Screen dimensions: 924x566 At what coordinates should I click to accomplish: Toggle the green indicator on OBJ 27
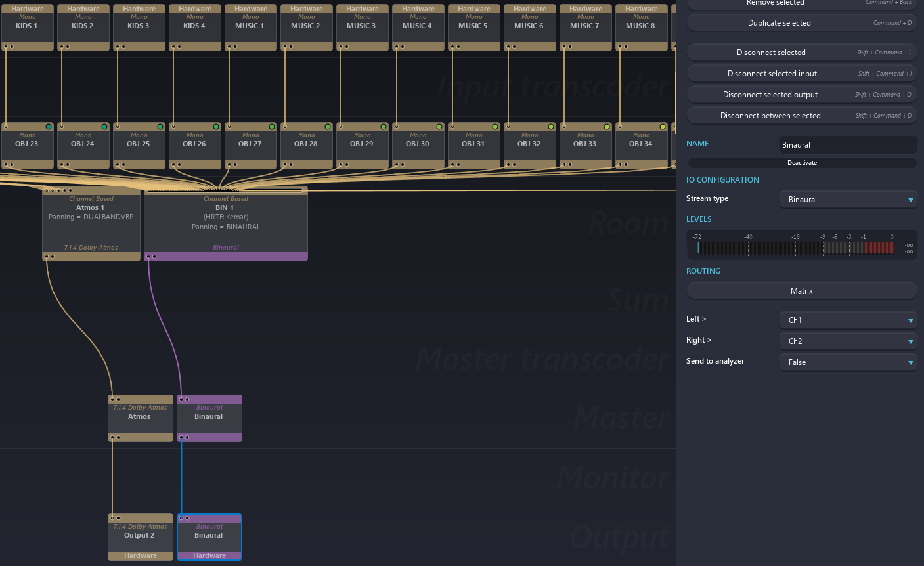tap(272, 127)
